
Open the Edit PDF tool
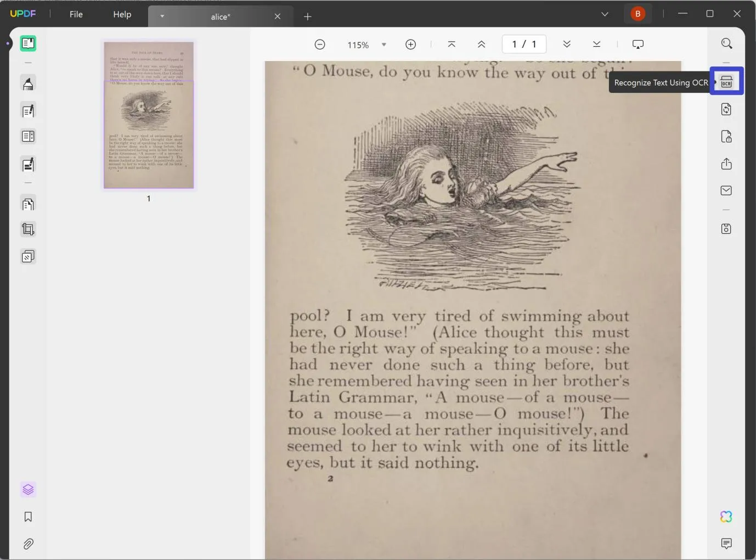(28, 110)
